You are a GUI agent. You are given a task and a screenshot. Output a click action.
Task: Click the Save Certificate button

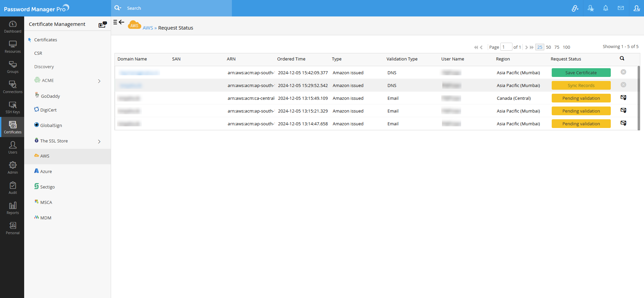pyautogui.click(x=581, y=73)
